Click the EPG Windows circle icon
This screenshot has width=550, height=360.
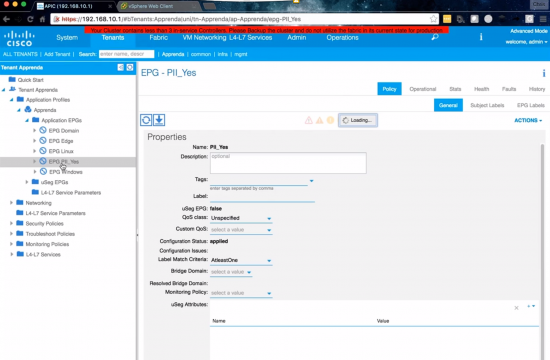pyautogui.click(x=43, y=171)
